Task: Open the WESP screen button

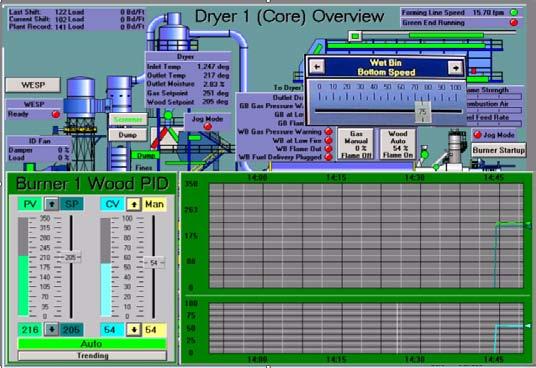Action: 33,85
